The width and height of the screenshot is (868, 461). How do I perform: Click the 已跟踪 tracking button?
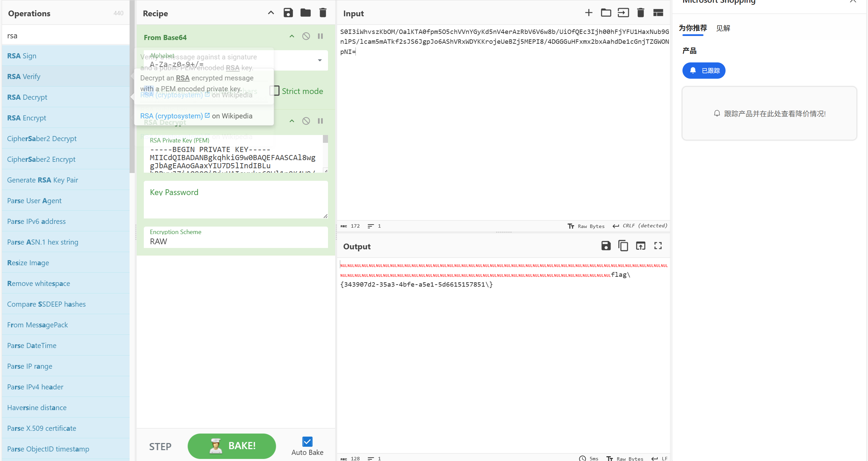tap(704, 71)
